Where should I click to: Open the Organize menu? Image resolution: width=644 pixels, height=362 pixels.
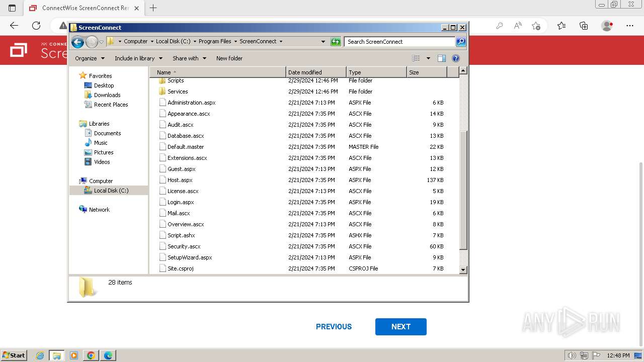point(90,58)
